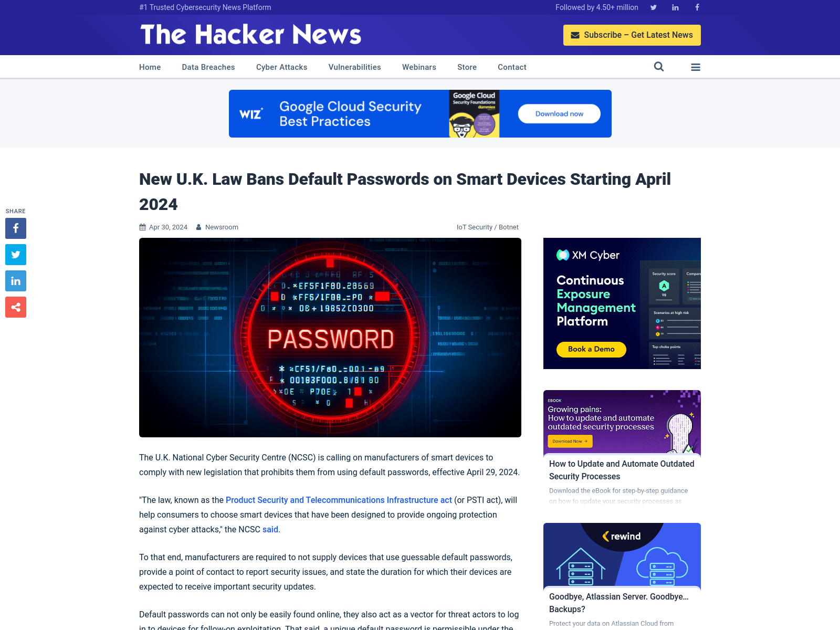Screen dimensions: 840x630
Task: Open Twitter profile icon in top bar
Action: click(x=654, y=7)
